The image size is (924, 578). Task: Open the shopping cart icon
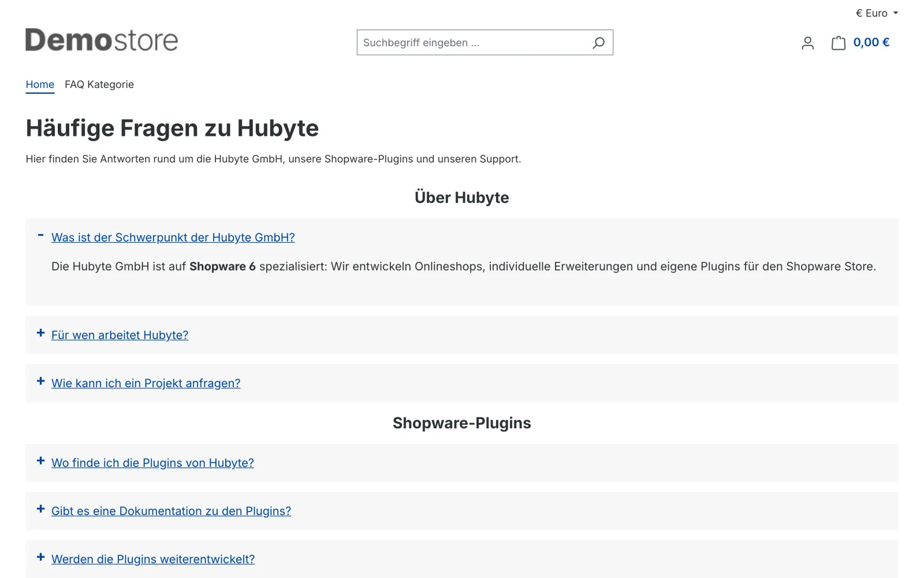(x=838, y=43)
